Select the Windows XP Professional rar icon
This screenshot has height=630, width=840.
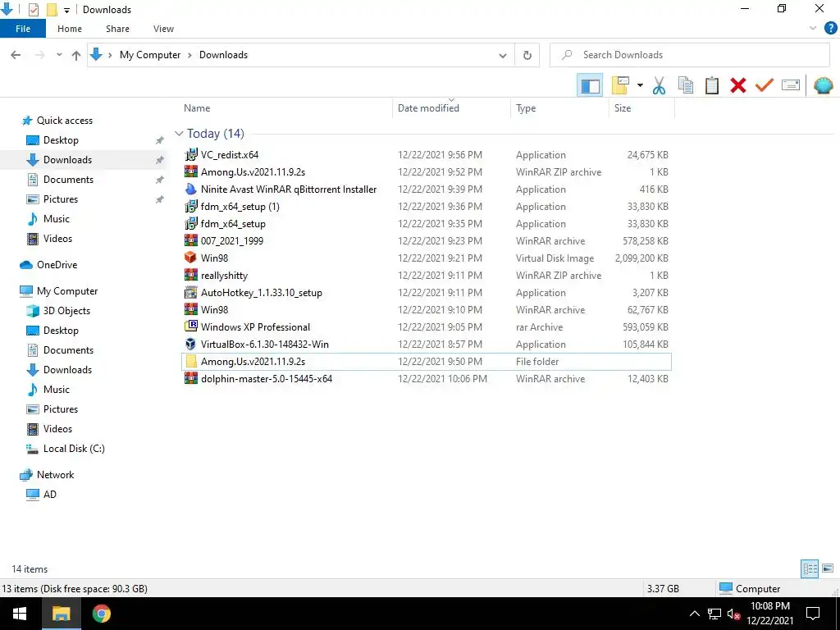(190, 326)
